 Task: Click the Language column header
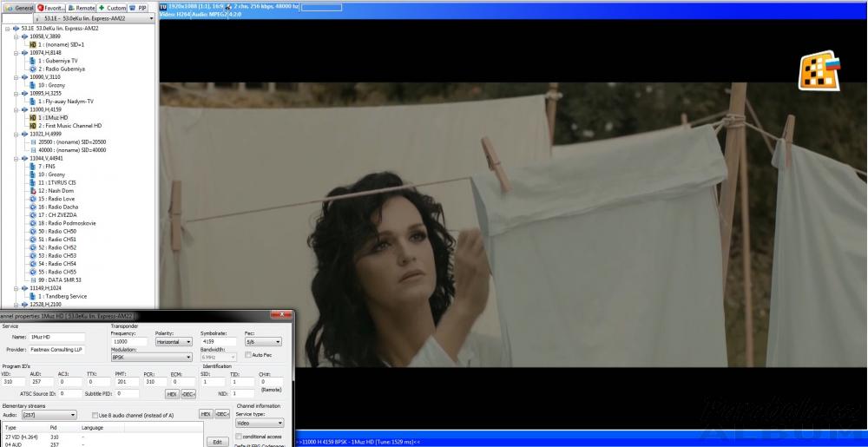pyautogui.click(x=102, y=428)
